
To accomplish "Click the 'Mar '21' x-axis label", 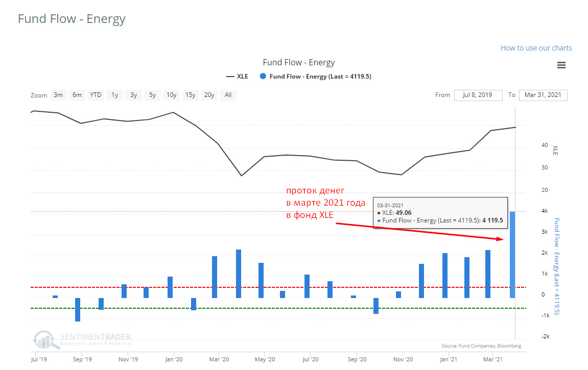I will click(493, 359).
